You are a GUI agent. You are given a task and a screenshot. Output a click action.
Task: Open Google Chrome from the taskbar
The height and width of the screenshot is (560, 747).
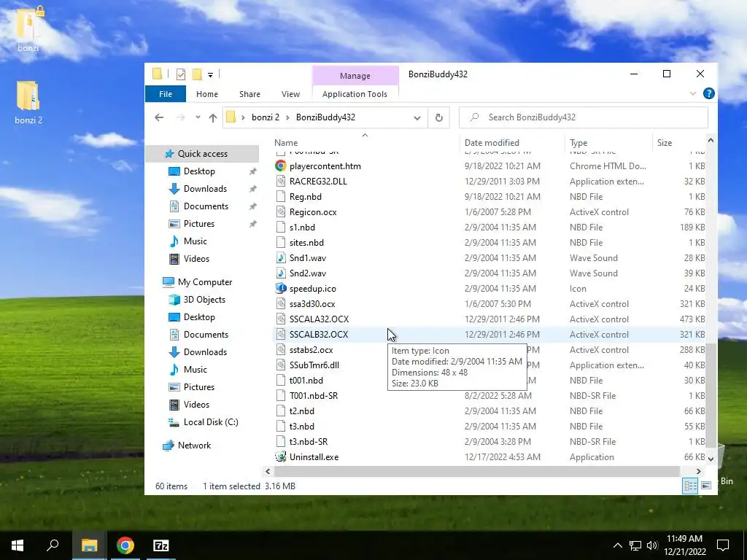pos(125,545)
